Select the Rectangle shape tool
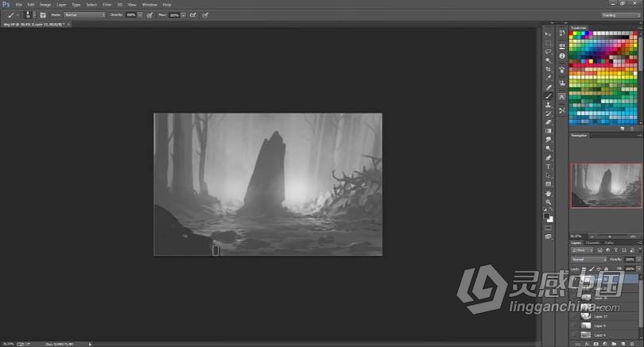Viewport: 644px width, 347px height. (548, 184)
